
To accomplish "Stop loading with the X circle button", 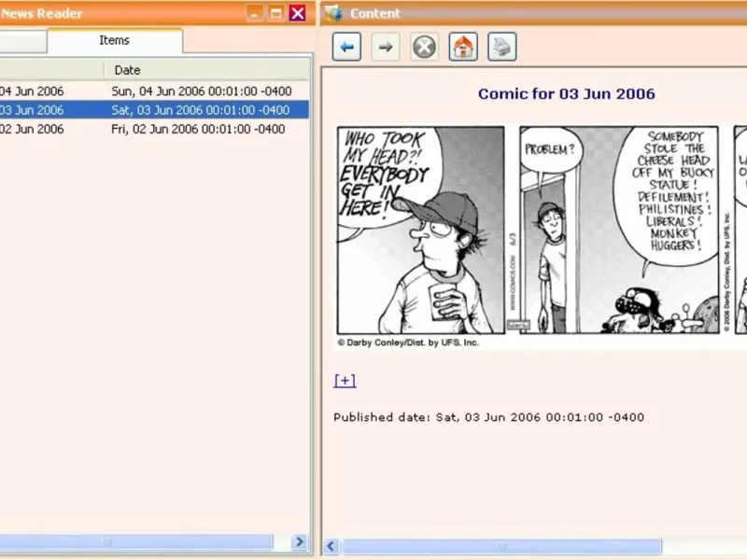I will coord(424,47).
